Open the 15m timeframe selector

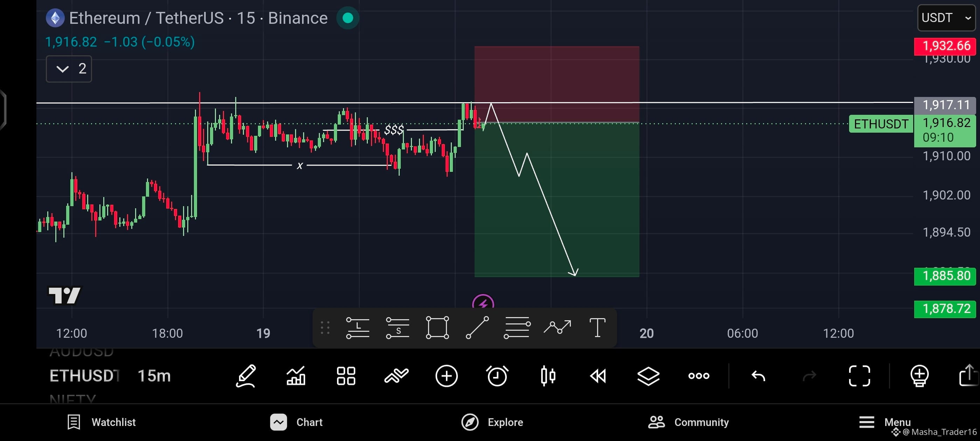pos(154,376)
